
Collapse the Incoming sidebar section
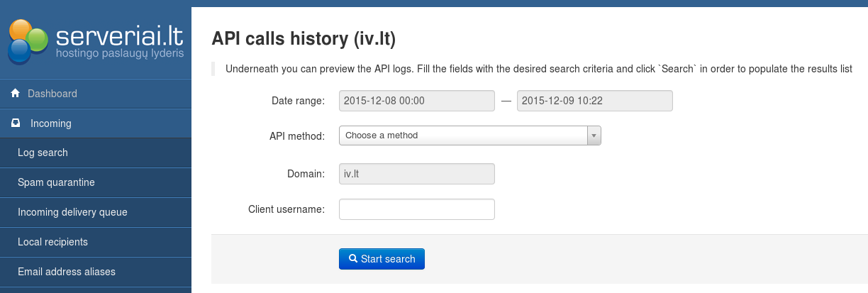[51, 123]
